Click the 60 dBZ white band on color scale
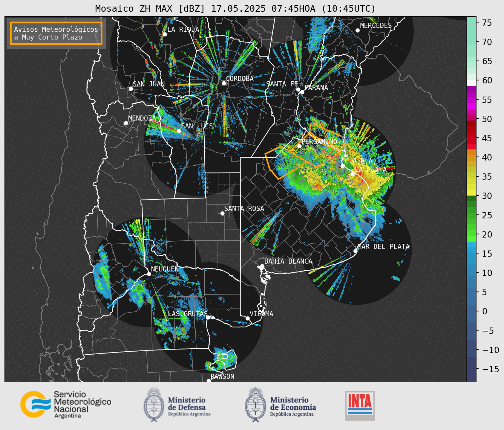Image resolution: width=504 pixels, height=430 pixels. point(472,83)
